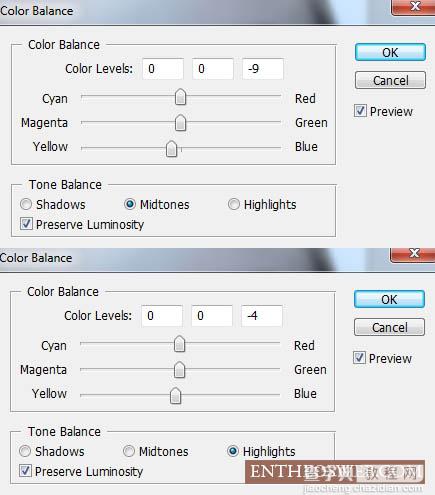The width and height of the screenshot is (435, 495).
Task: Click OK in the top Color Balance dialog
Action: pos(390,52)
